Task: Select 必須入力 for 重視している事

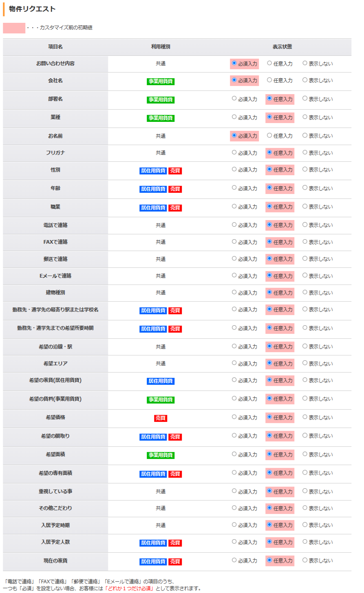Action: point(234,491)
